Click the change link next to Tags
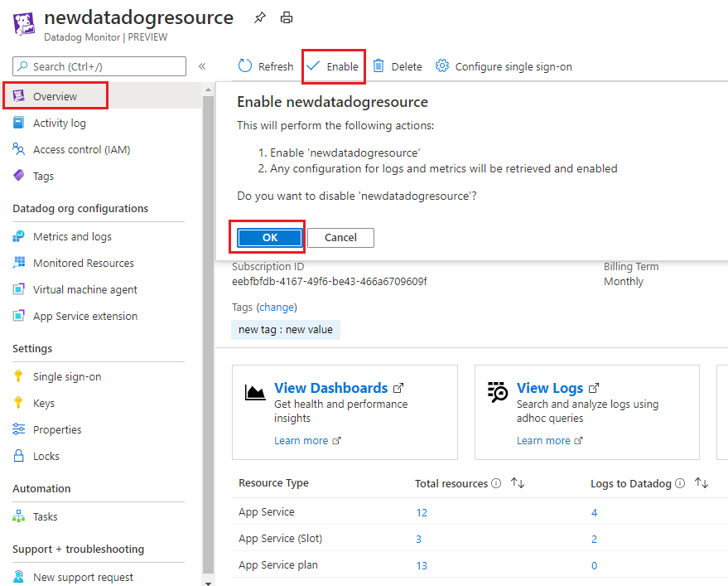 pyautogui.click(x=277, y=308)
